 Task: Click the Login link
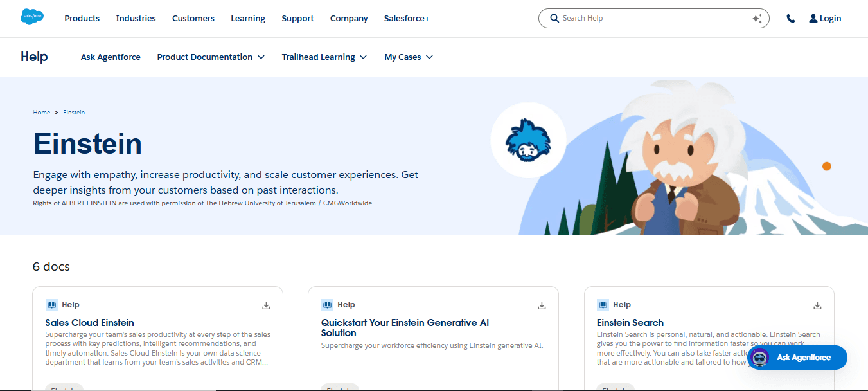click(830, 19)
